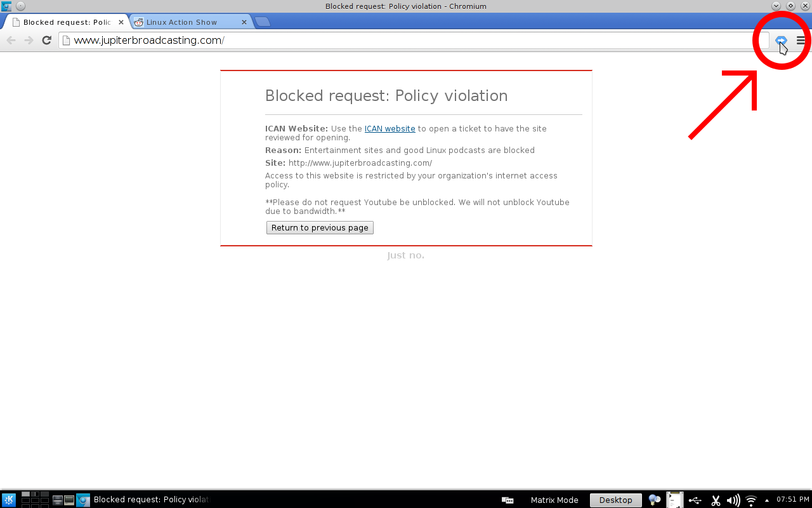Image resolution: width=812 pixels, height=508 pixels.
Task: Click the Matrix Mode label
Action: pyautogui.click(x=554, y=500)
